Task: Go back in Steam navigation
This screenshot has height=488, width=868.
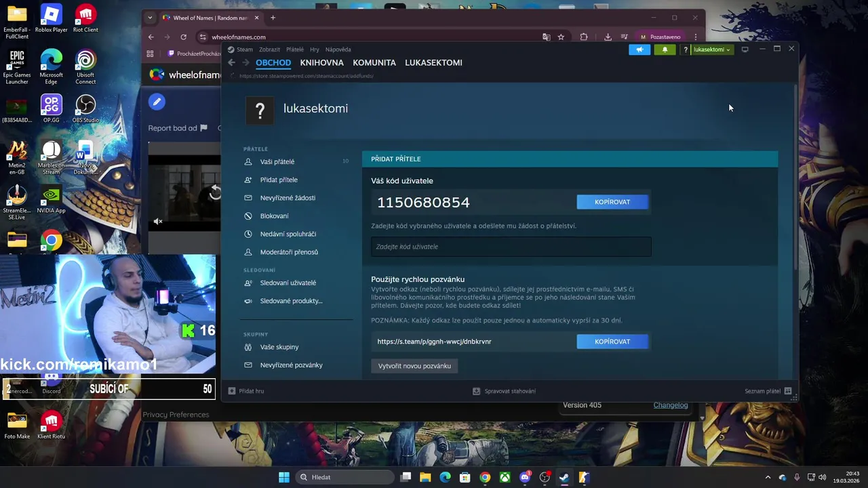Action: [231, 62]
